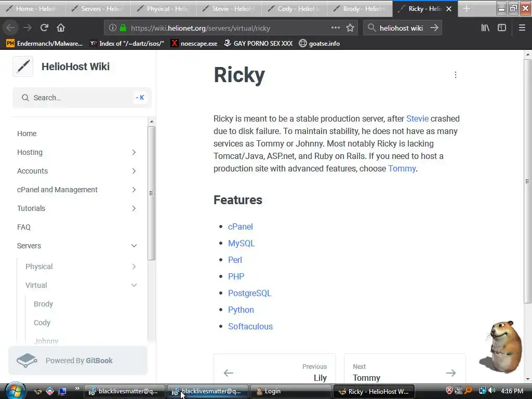The image size is (532, 399).
Task: Reload the page with the refresh icon
Action: [x=44, y=28]
